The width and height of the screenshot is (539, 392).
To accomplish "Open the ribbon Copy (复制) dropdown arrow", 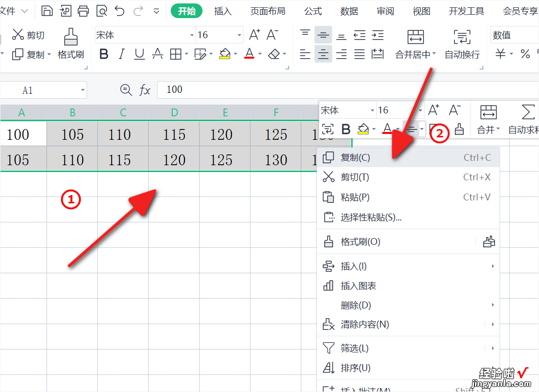I will (49, 54).
